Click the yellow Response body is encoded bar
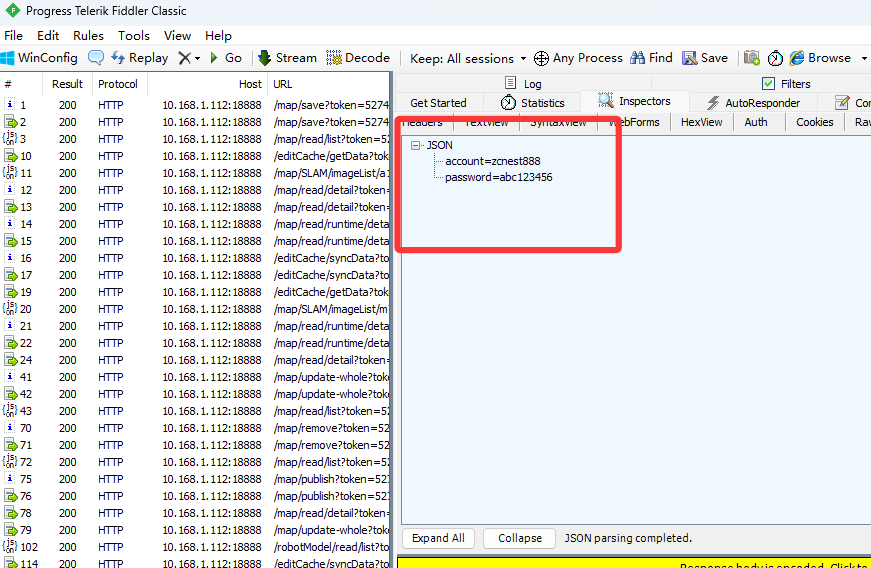The image size is (871, 568). click(x=634, y=563)
